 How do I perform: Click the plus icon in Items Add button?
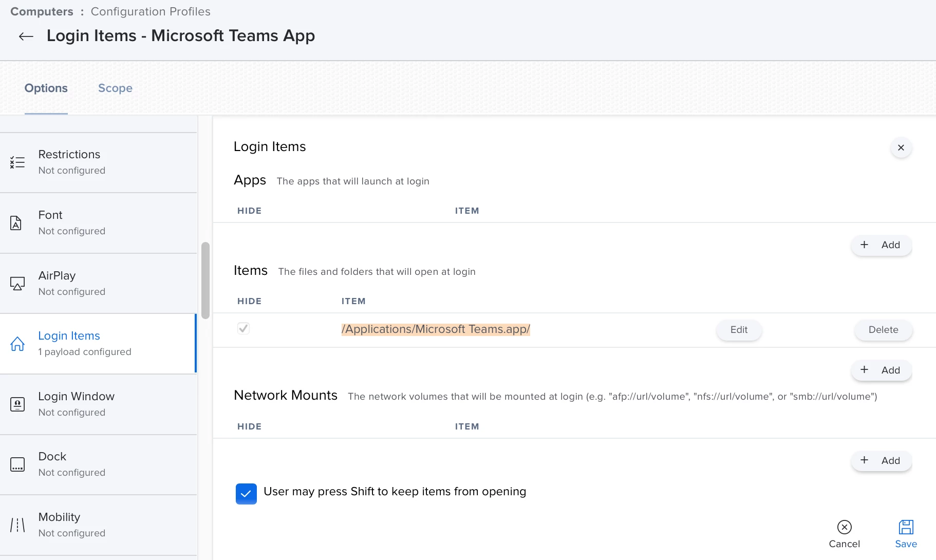pos(865,370)
